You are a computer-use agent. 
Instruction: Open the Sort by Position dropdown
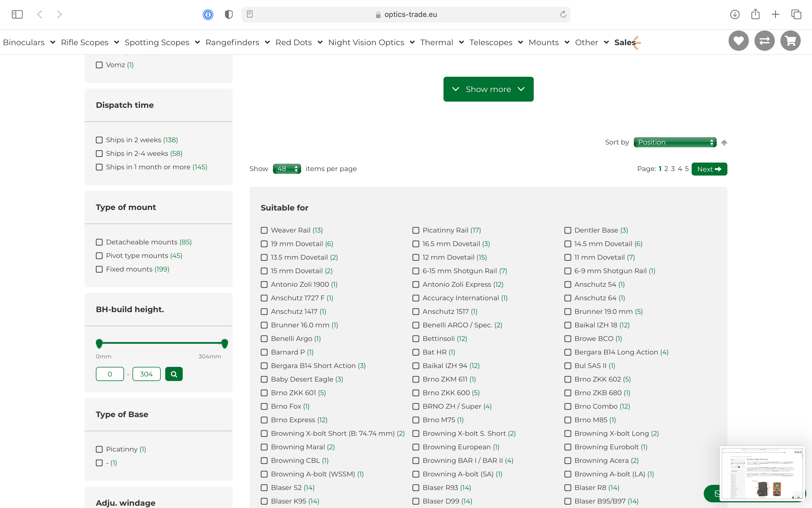point(675,142)
